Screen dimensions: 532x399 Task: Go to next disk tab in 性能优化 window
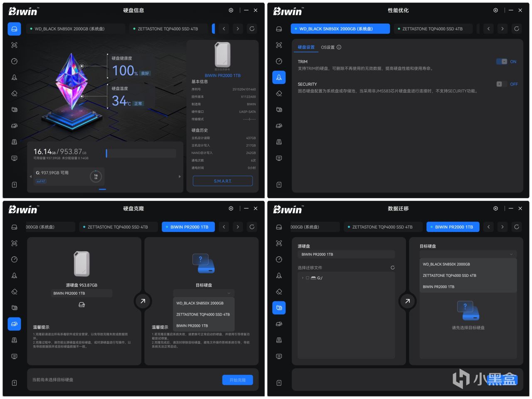[502, 29]
